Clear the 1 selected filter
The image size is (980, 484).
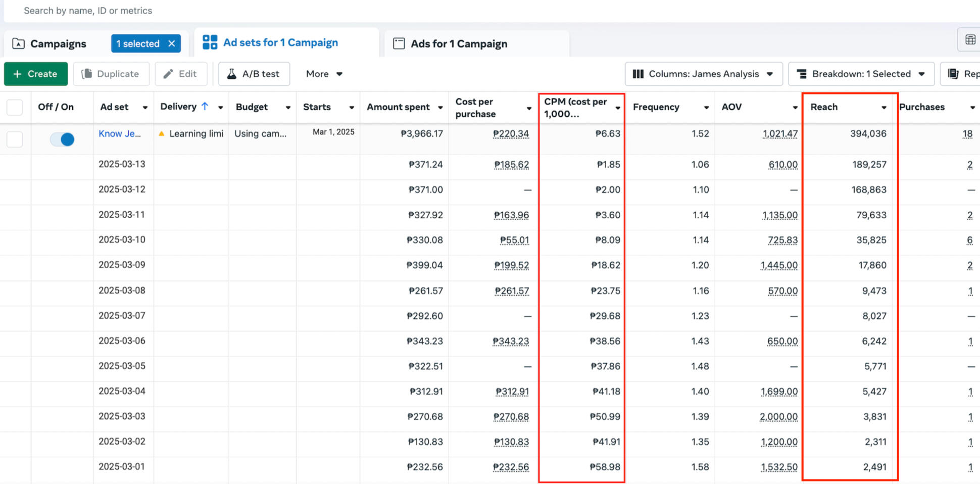(172, 44)
